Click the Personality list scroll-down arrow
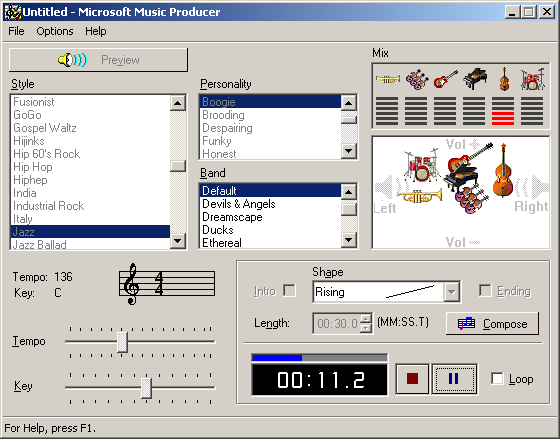 click(x=349, y=150)
